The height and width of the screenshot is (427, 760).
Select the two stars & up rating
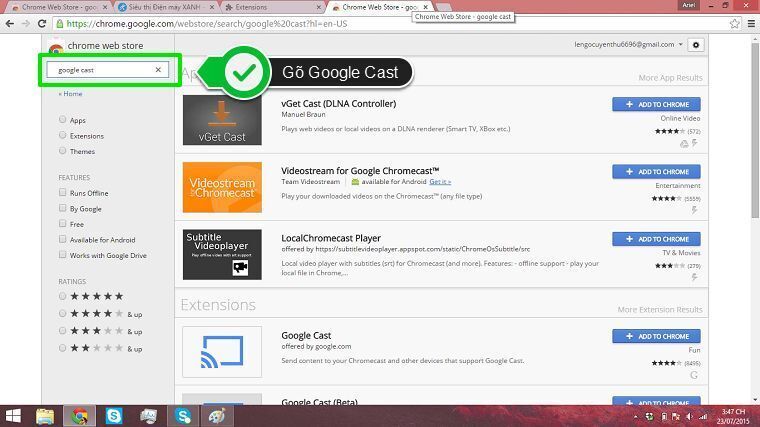[63, 348]
